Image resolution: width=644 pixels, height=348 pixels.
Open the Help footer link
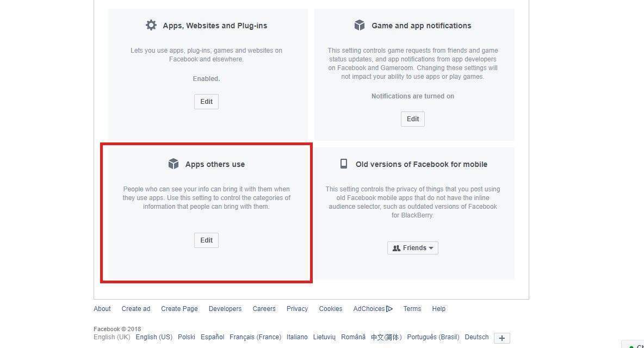[x=438, y=309]
